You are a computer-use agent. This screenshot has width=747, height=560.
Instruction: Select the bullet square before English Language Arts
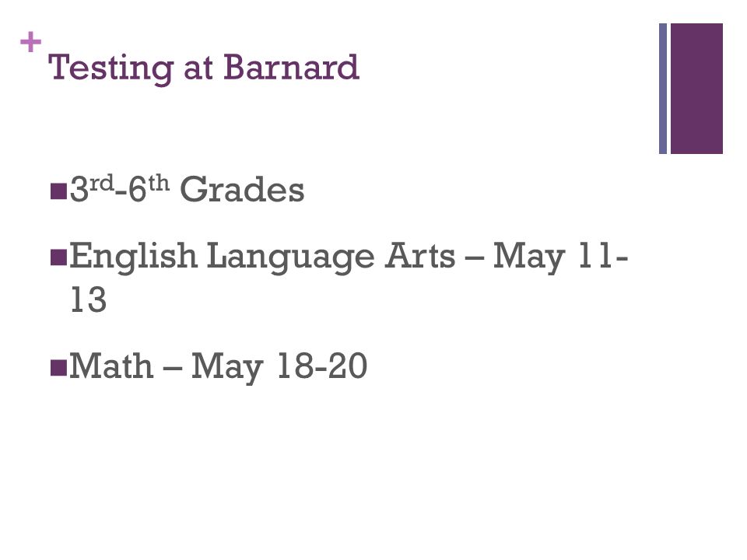click(x=58, y=257)
